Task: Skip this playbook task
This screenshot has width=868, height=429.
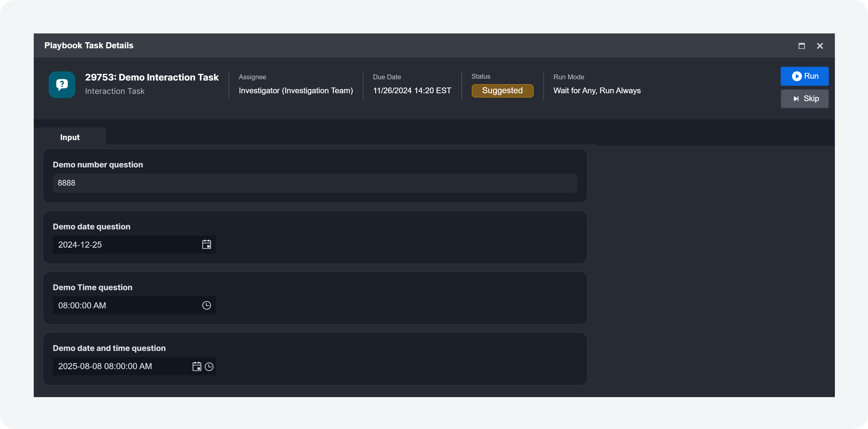Action: (804, 99)
